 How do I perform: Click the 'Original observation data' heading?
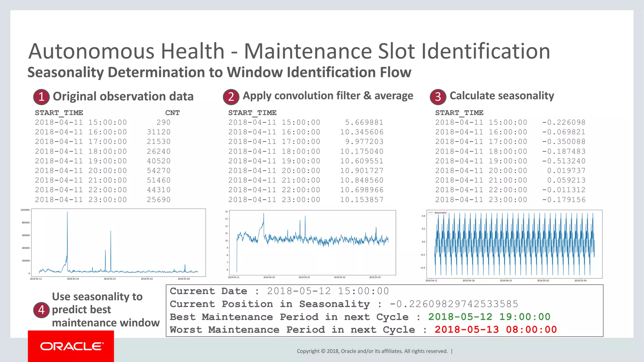(x=123, y=96)
